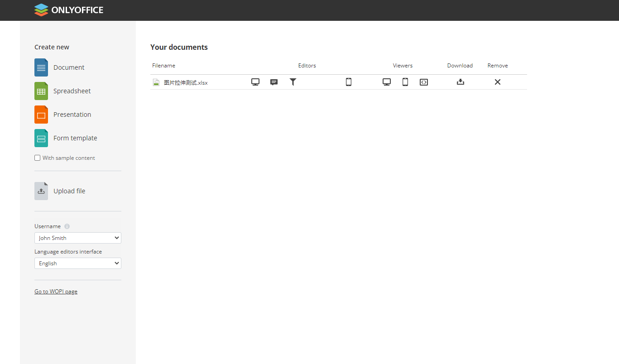Download the file 图片拉伸测试.xlsx
Image resolution: width=619 pixels, height=364 pixels.
[x=460, y=82]
